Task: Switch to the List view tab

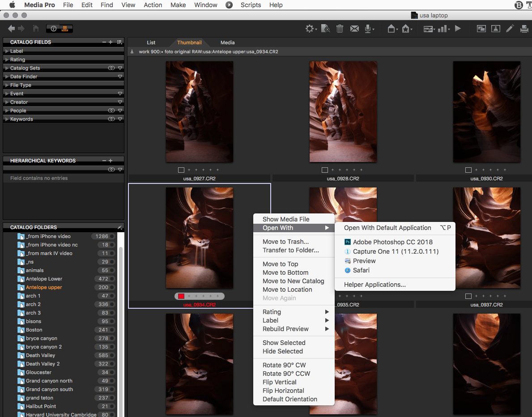Action: [151, 43]
